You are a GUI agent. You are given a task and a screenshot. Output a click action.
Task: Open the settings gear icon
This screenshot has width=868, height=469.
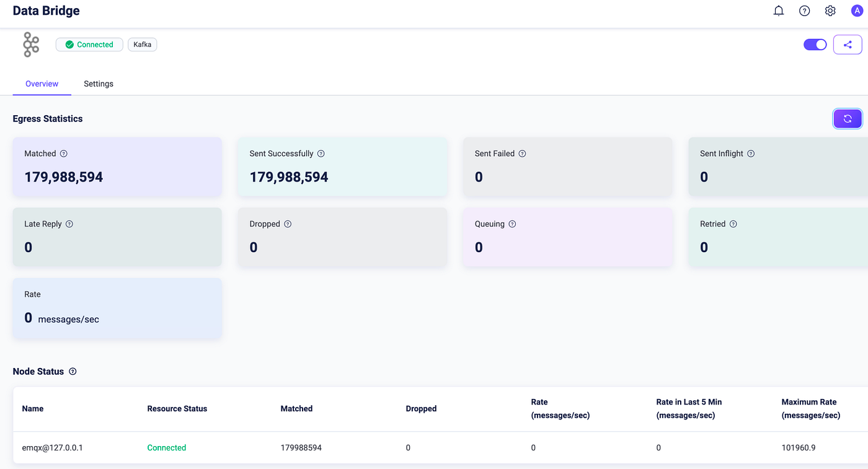(x=830, y=11)
